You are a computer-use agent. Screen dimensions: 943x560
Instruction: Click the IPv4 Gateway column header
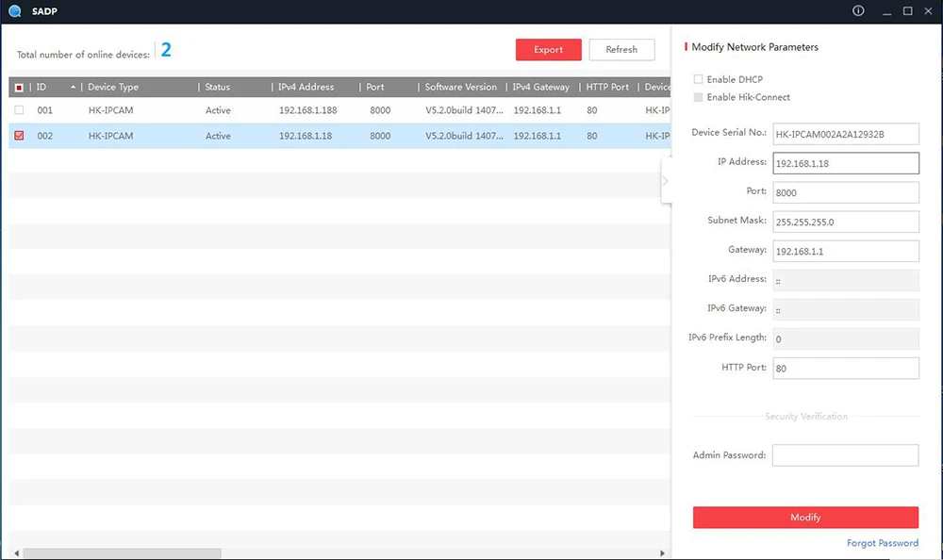tap(540, 88)
